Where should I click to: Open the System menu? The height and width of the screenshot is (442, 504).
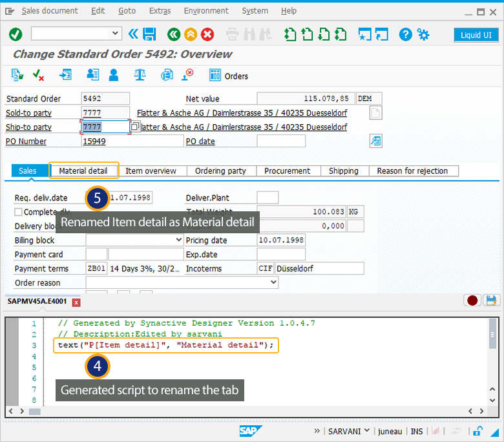255,11
